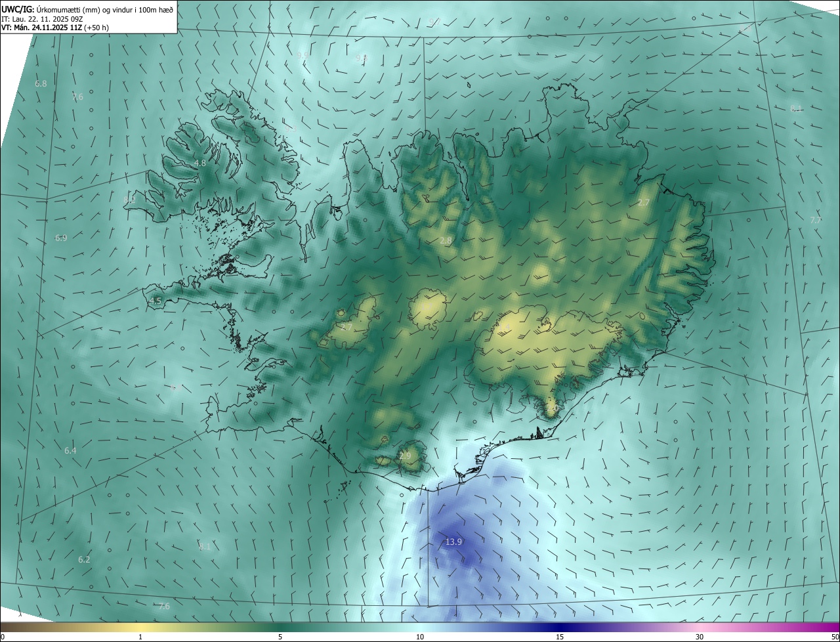Select the 4.8 value over the Westfjords

point(200,163)
